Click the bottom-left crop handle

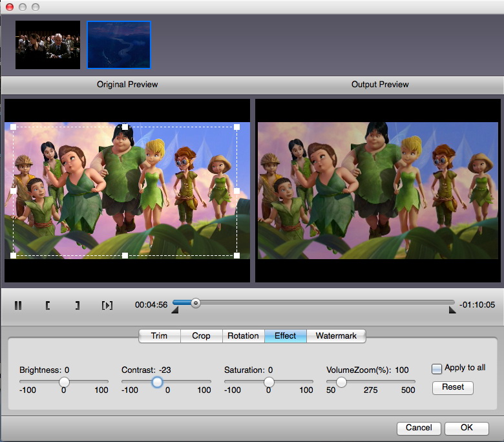pos(13,255)
